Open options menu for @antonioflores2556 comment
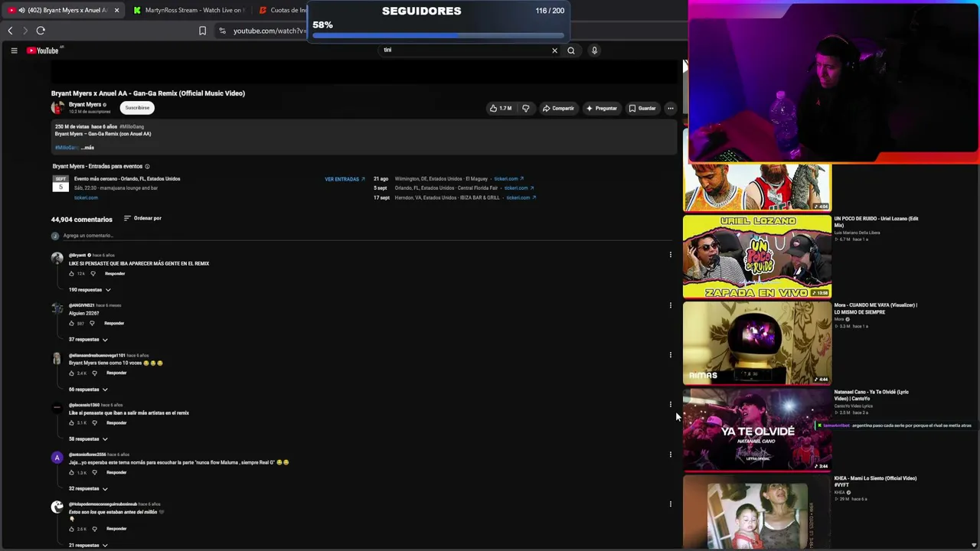980x551 pixels. (671, 455)
